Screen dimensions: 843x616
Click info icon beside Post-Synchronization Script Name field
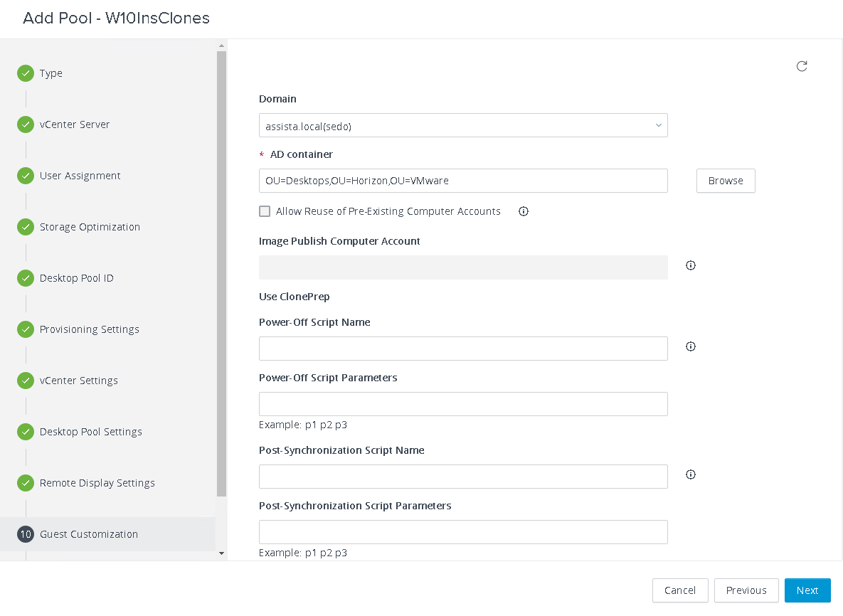(x=690, y=474)
